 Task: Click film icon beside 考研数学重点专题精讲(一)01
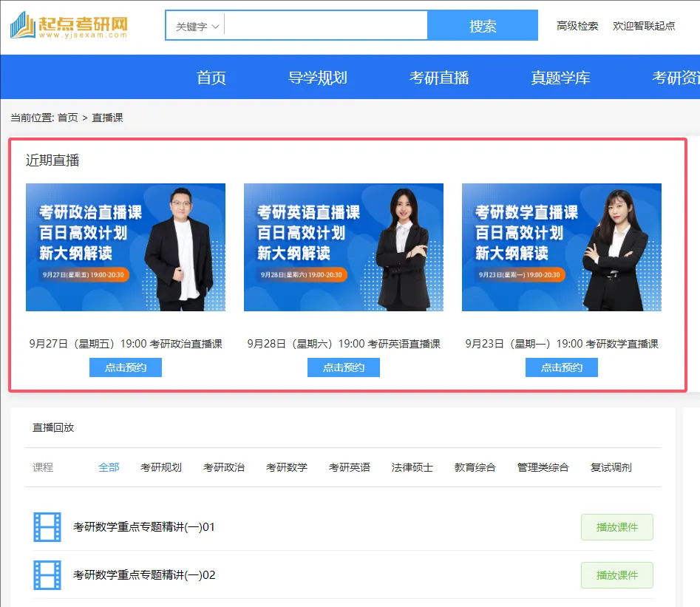pyautogui.click(x=47, y=527)
